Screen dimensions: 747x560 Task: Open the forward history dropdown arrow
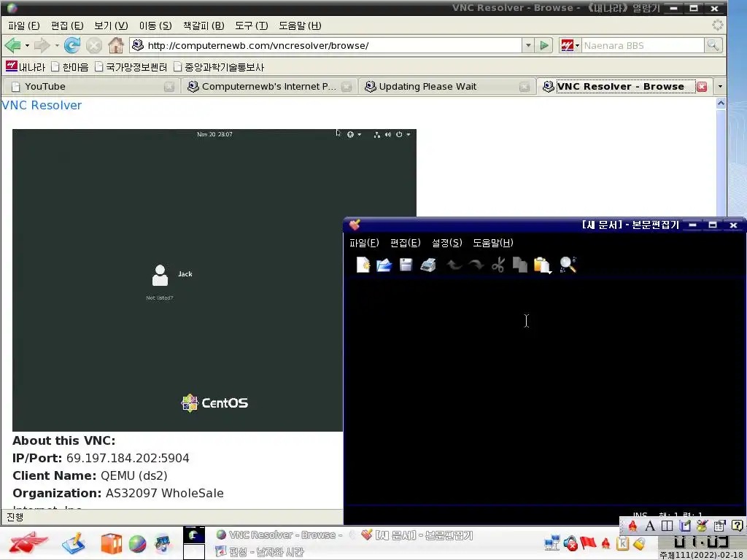pyautogui.click(x=57, y=46)
